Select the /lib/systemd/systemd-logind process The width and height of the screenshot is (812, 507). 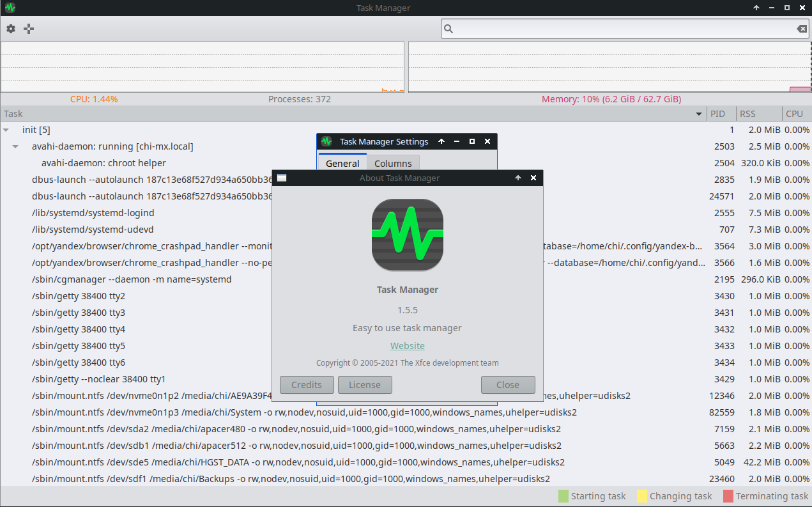pos(406,213)
